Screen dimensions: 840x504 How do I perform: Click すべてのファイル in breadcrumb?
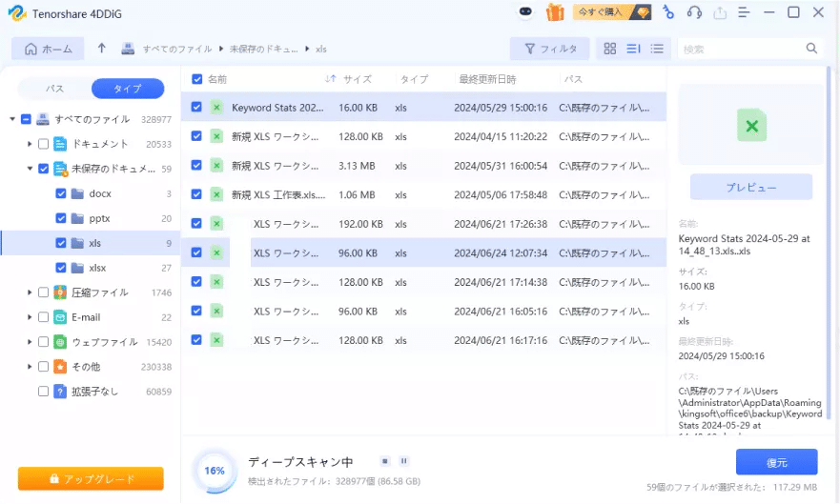[x=177, y=49]
